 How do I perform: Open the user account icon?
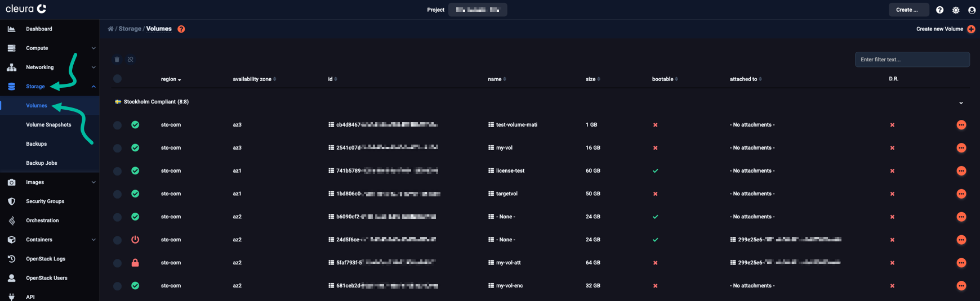(972, 10)
